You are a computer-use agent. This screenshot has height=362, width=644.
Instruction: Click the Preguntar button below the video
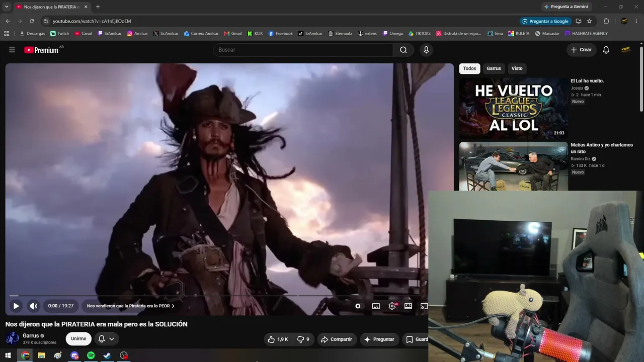[x=379, y=339]
